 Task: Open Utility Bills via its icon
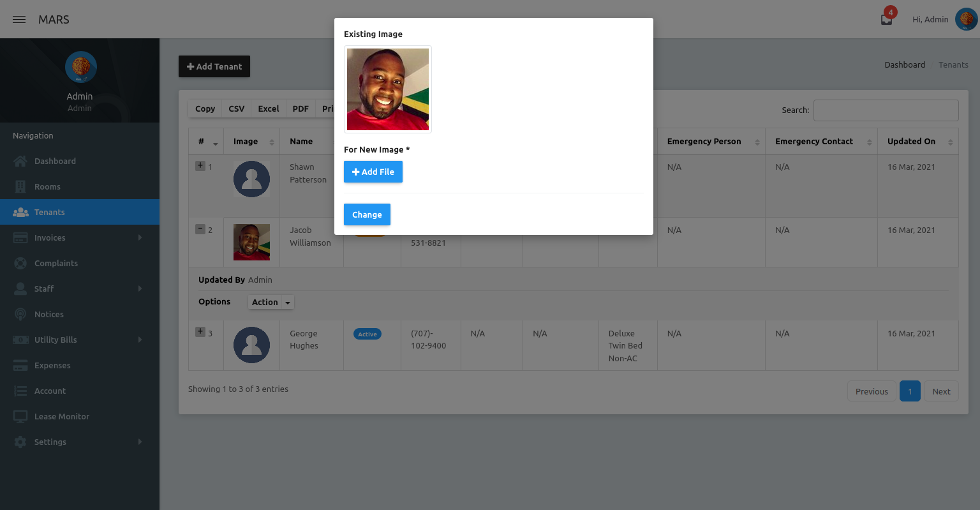pyautogui.click(x=21, y=340)
